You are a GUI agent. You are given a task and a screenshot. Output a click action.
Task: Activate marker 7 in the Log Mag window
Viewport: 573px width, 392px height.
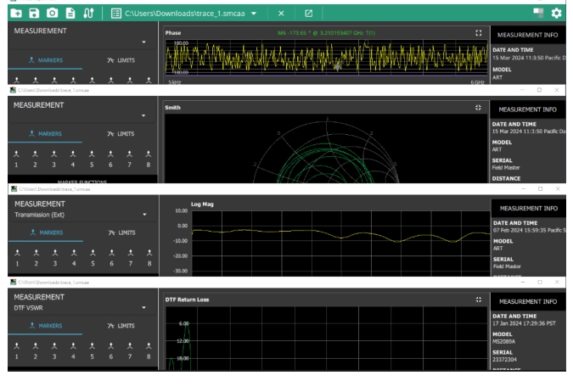(x=131, y=258)
